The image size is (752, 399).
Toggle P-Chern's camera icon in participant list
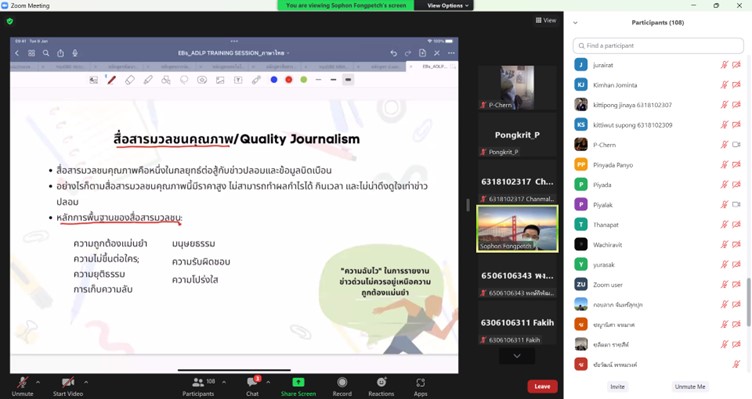pos(737,145)
